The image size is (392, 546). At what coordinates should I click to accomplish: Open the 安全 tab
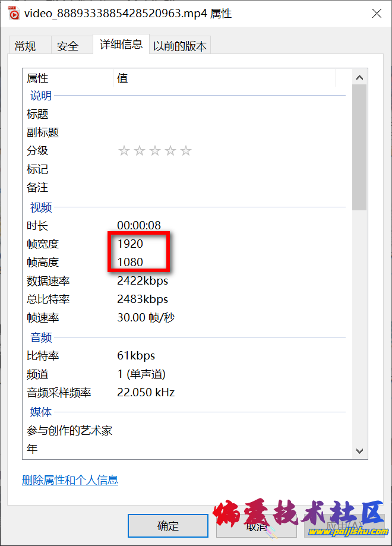coord(68,46)
